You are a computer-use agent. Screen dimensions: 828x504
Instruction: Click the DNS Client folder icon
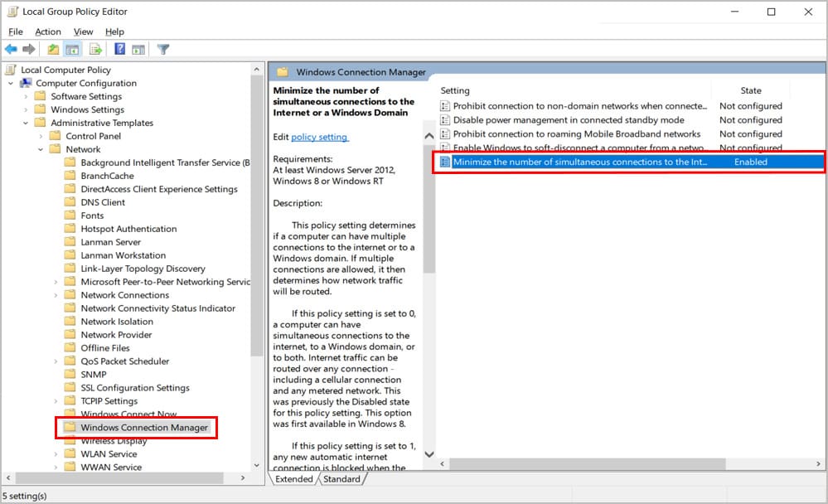pos(70,201)
